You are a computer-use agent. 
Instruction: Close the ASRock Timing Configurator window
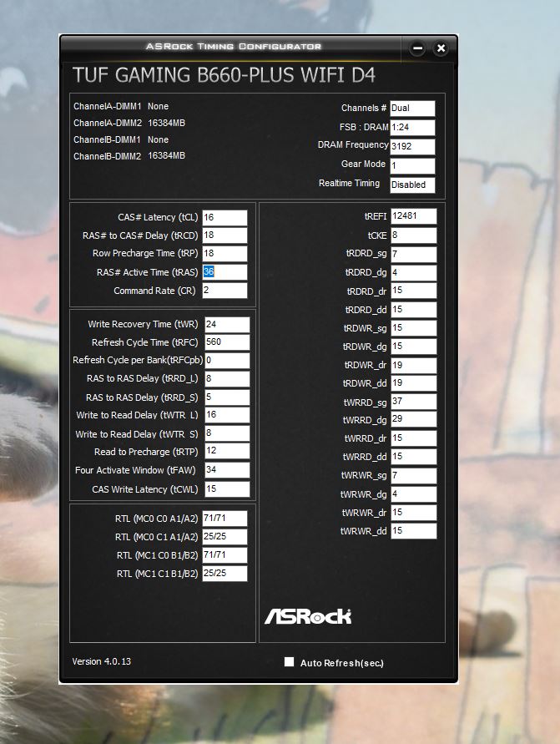coord(441,48)
